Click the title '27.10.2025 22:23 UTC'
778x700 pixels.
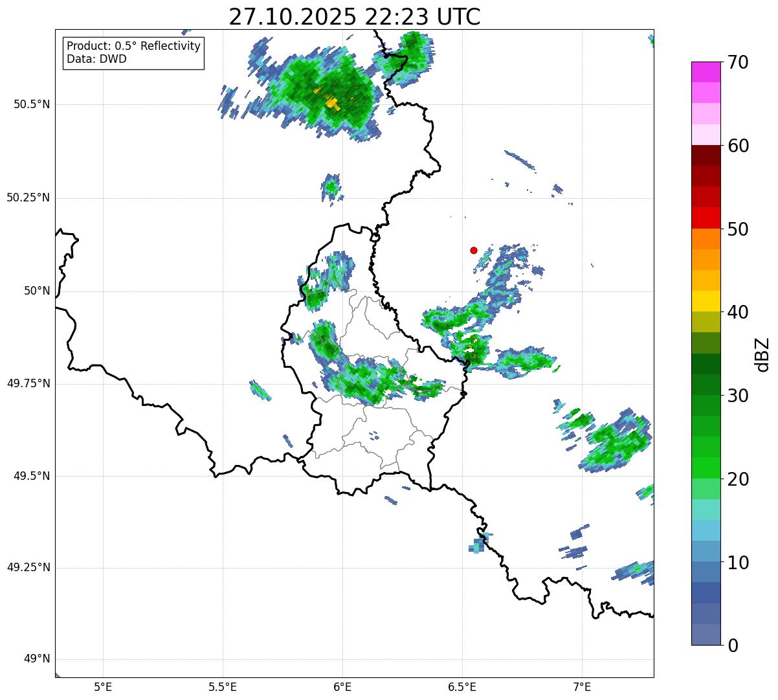coord(355,17)
